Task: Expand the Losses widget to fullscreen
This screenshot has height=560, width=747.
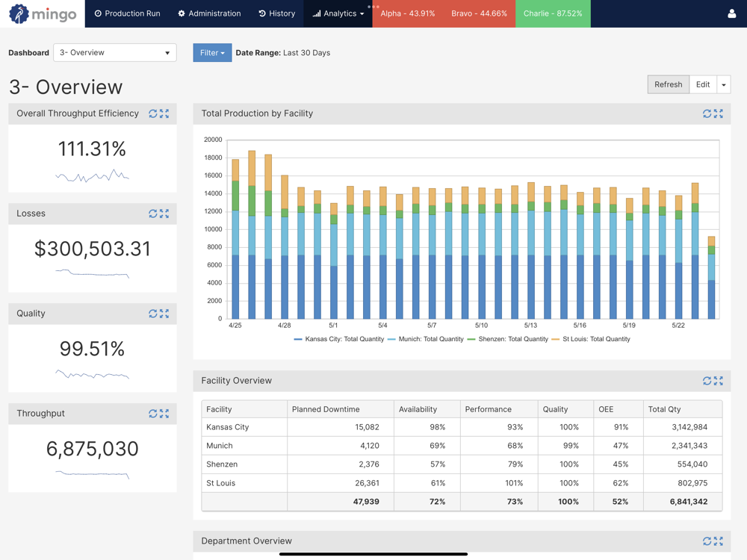Action: (x=164, y=214)
